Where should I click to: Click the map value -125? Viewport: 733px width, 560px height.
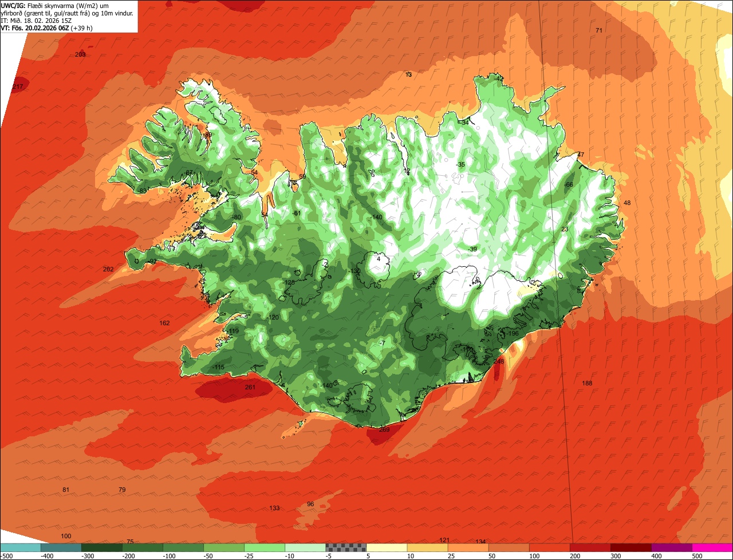pos(289,282)
